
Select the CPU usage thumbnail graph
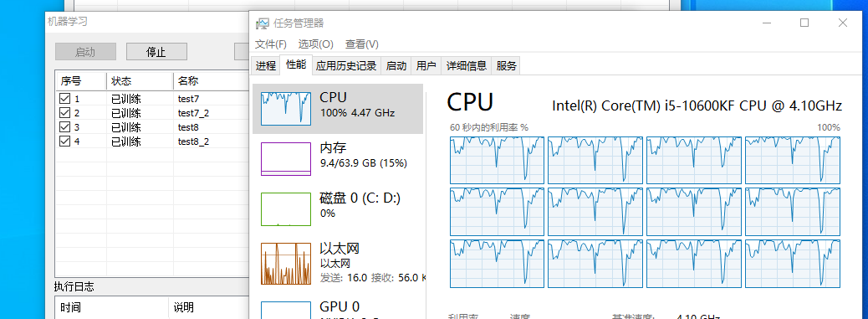point(286,108)
